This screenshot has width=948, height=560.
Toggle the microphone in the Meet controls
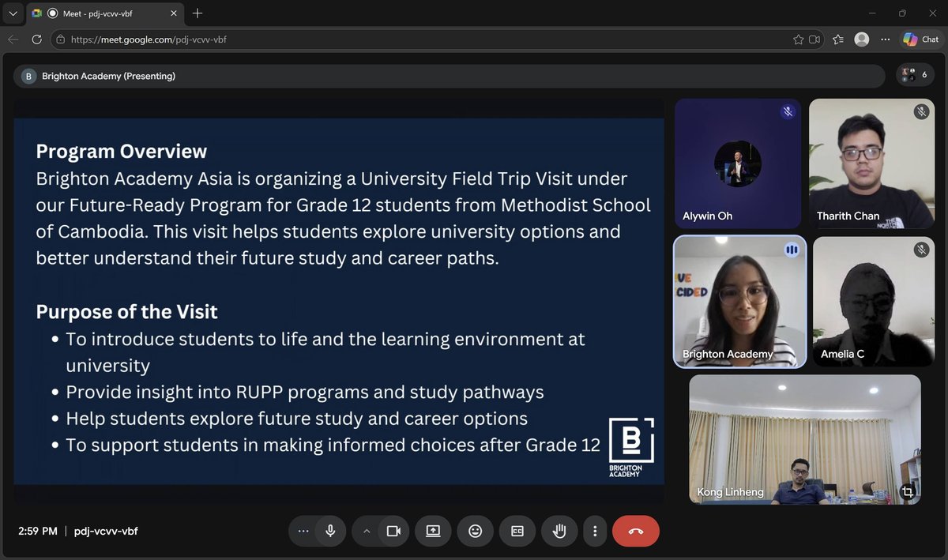coord(331,531)
